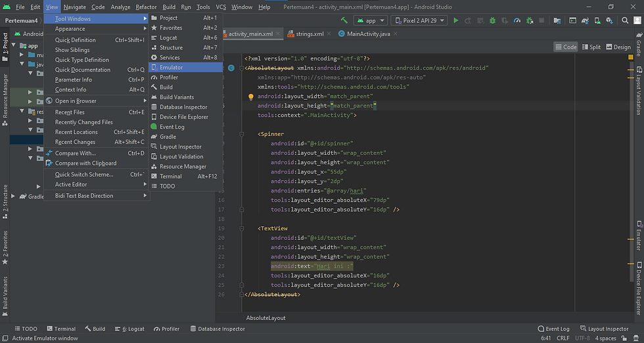Fold the Spinner tag in editor gutter
The height and width of the screenshot is (343, 644).
(x=242, y=134)
